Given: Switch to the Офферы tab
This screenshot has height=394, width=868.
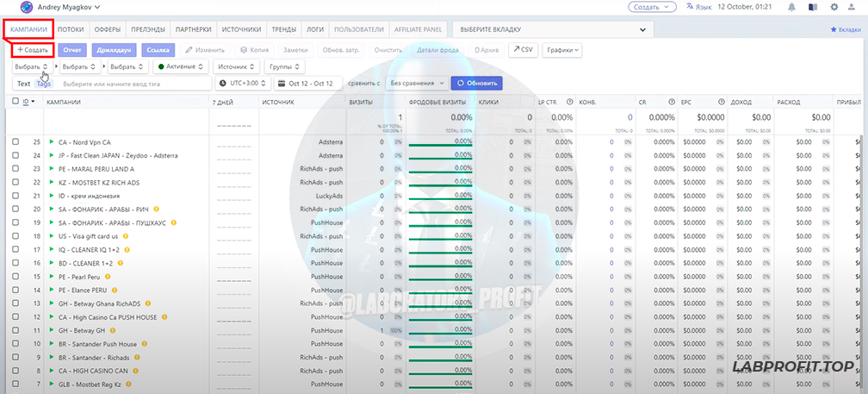Looking at the screenshot, I should (x=107, y=29).
